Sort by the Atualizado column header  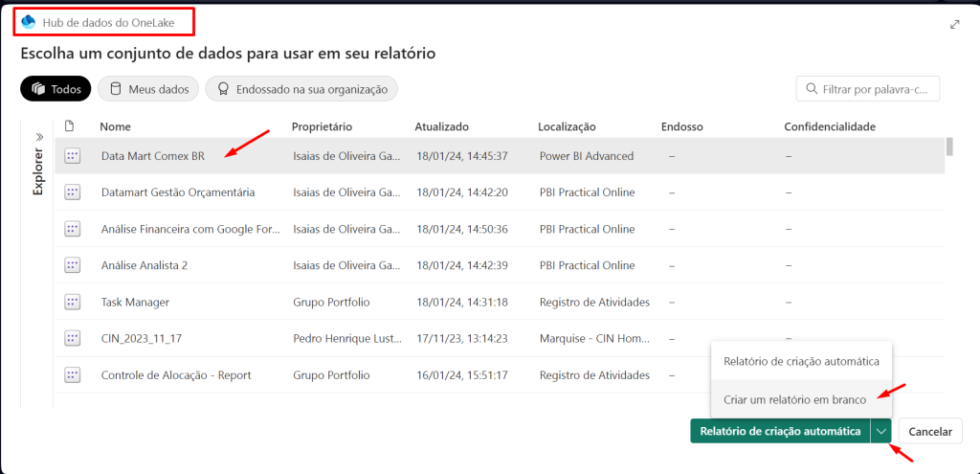click(x=441, y=126)
